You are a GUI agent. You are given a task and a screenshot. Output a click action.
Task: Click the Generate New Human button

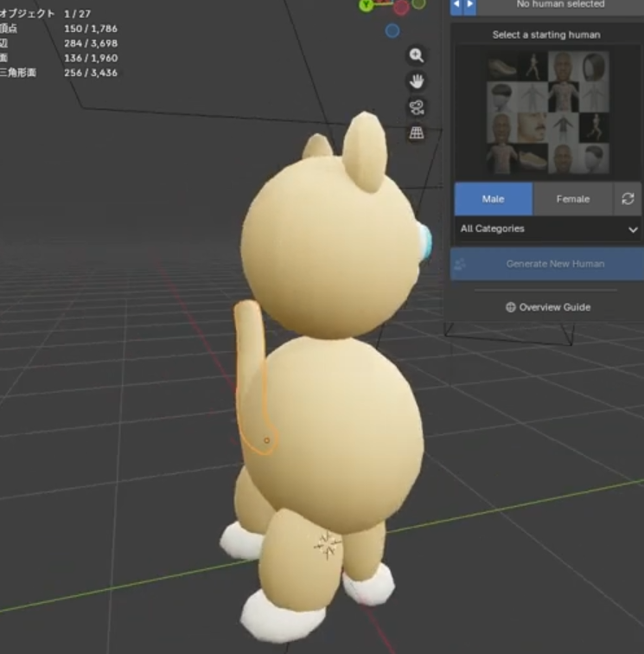point(547,264)
